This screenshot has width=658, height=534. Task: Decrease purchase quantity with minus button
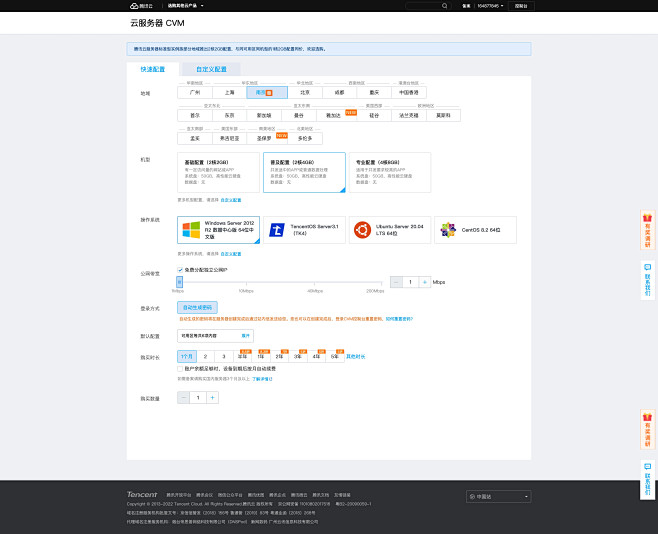(x=183, y=398)
